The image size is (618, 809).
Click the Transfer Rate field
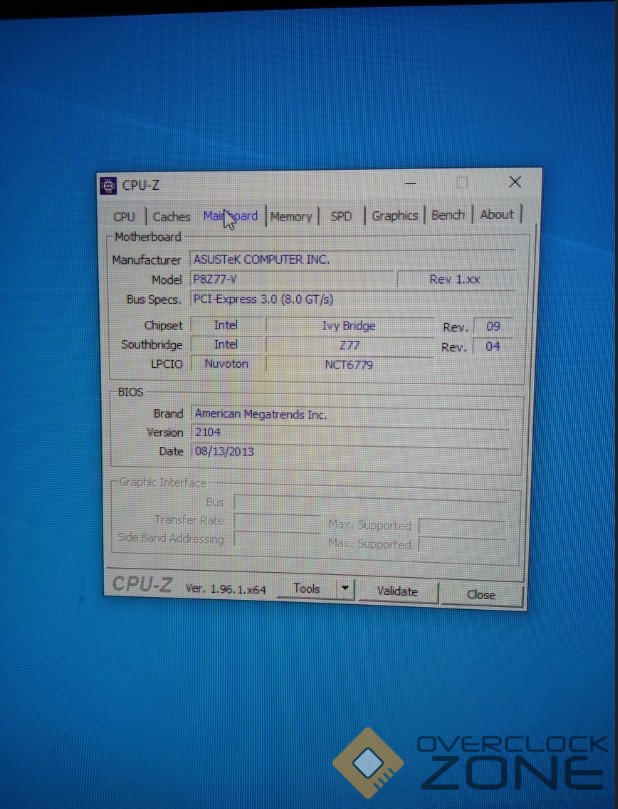click(277, 521)
